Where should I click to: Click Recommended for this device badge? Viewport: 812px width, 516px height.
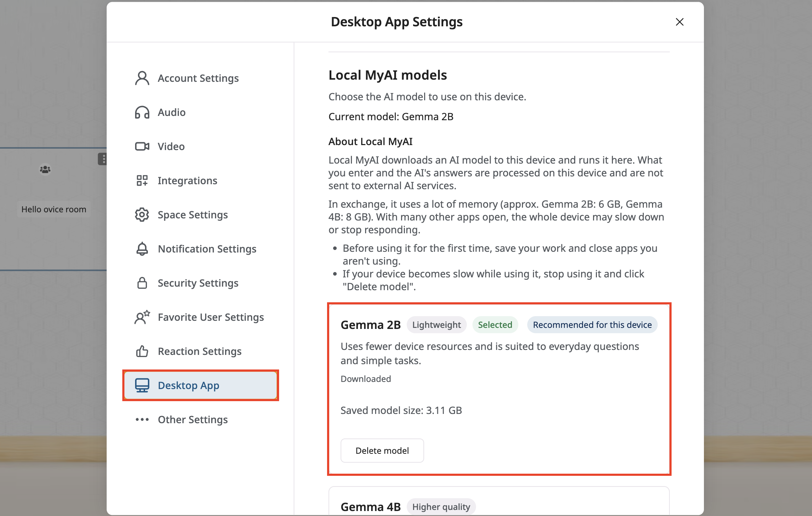pyautogui.click(x=592, y=325)
